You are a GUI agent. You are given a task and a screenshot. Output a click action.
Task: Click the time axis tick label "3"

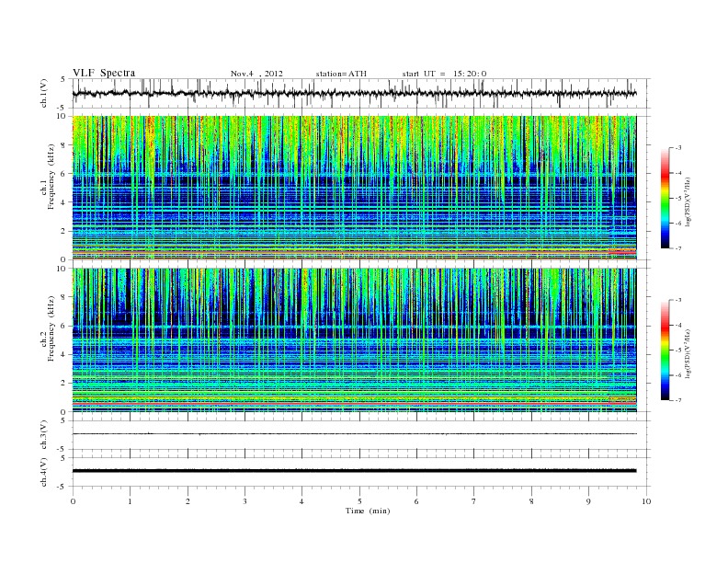(x=245, y=501)
